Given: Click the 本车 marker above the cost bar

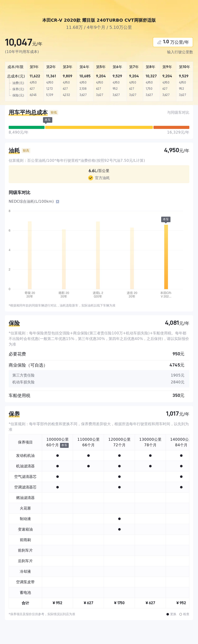Looking at the screenshot, I should click(47, 120).
